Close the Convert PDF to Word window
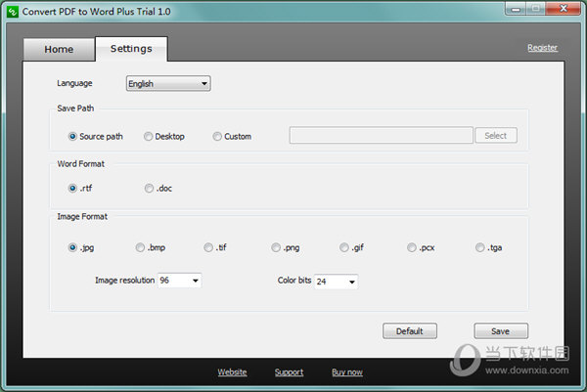 (564, 9)
